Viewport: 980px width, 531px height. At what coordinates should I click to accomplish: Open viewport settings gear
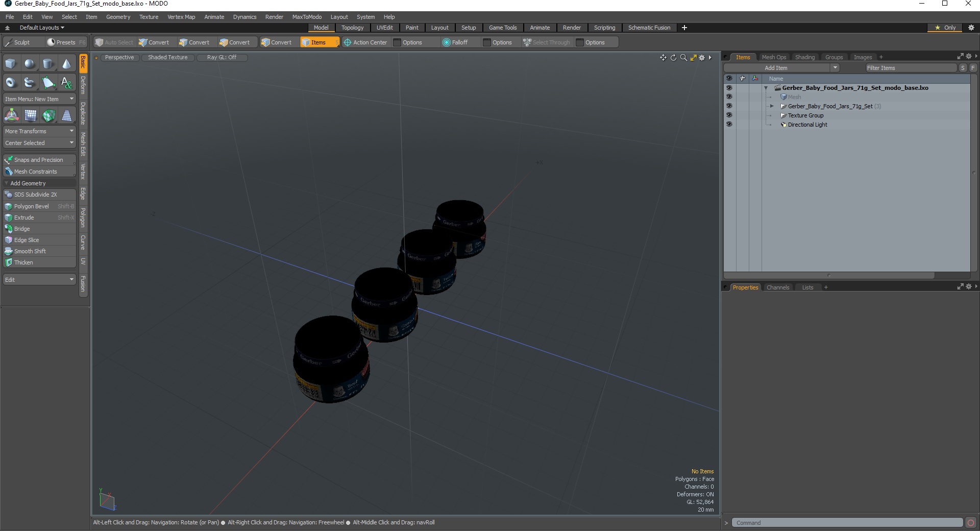pyautogui.click(x=702, y=58)
